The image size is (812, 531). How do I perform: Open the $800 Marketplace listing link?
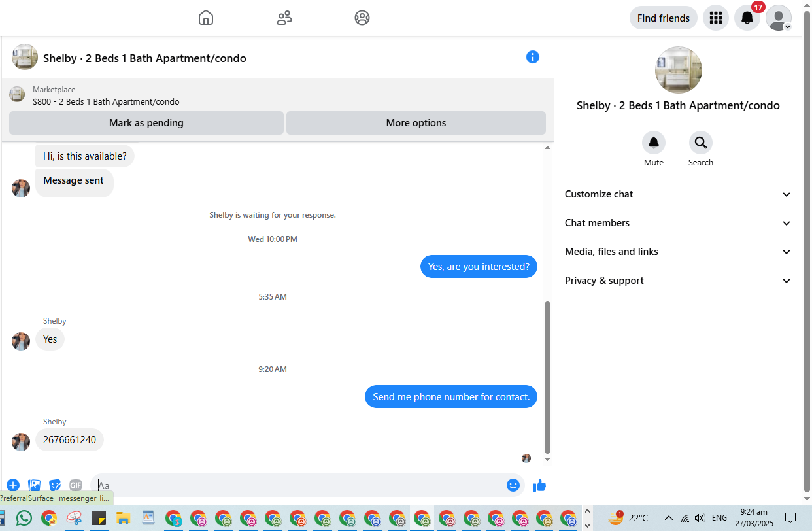click(x=106, y=101)
